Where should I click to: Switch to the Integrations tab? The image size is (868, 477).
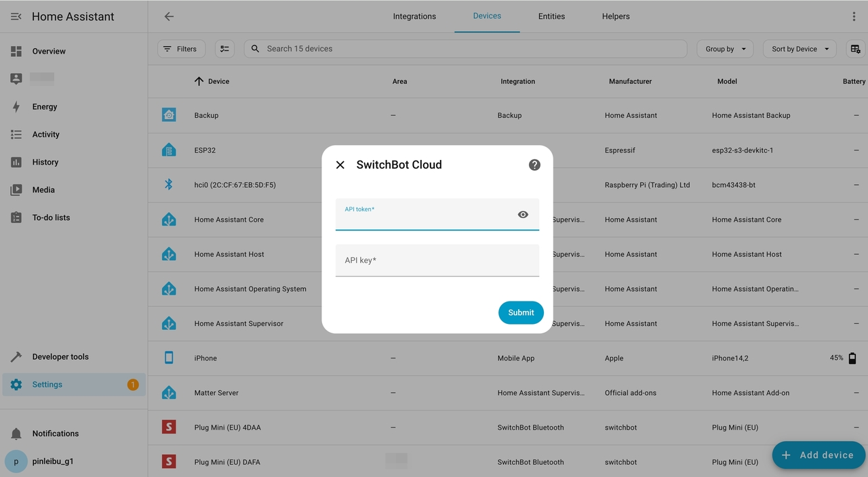click(414, 16)
